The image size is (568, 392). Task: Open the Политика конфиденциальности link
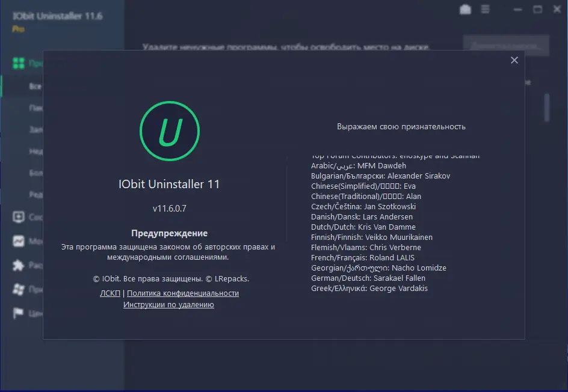[183, 293]
